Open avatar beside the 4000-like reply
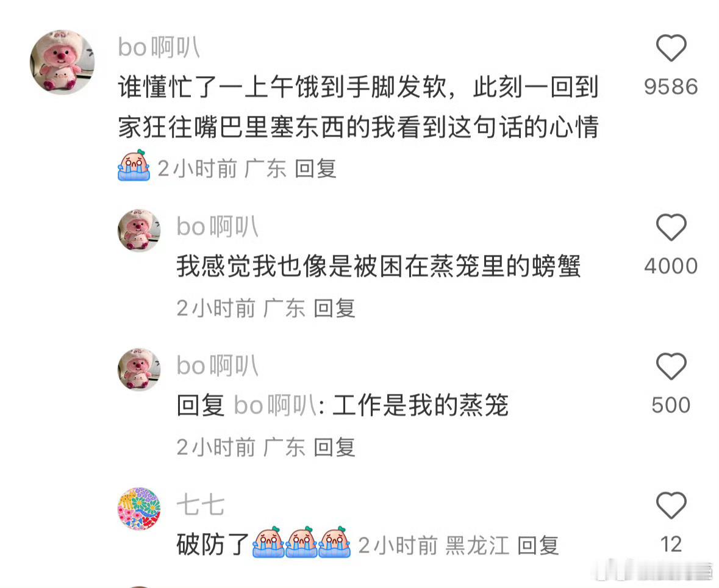Viewport: 719px width, 588px height. click(140, 230)
